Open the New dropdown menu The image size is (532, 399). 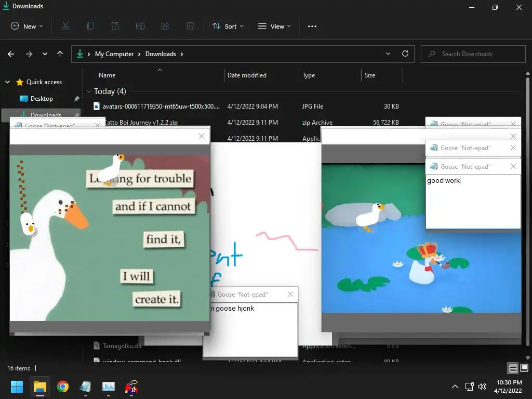pos(27,26)
